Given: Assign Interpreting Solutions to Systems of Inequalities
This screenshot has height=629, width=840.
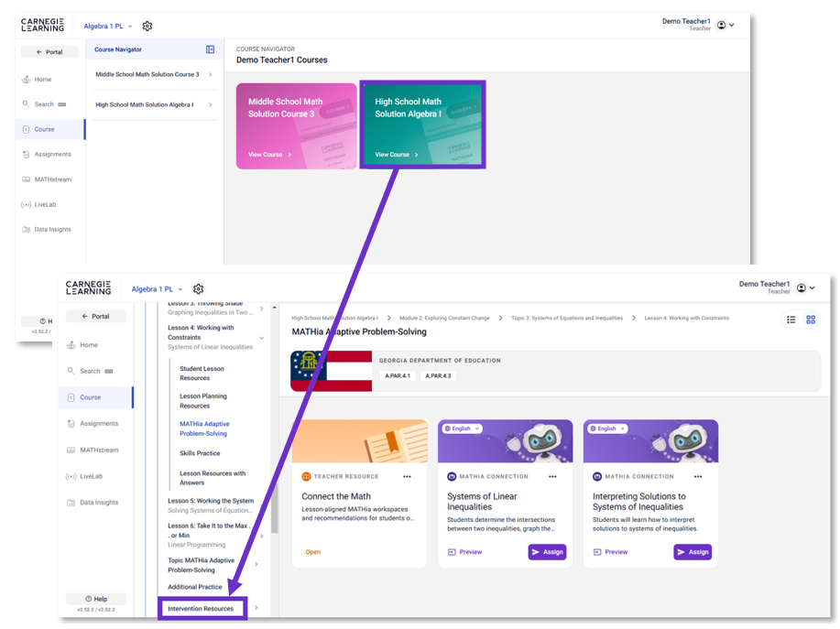Looking at the screenshot, I should click(x=693, y=552).
